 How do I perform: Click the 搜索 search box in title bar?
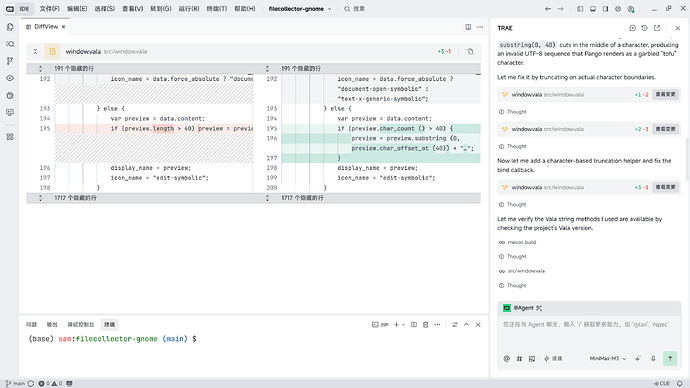354,9
